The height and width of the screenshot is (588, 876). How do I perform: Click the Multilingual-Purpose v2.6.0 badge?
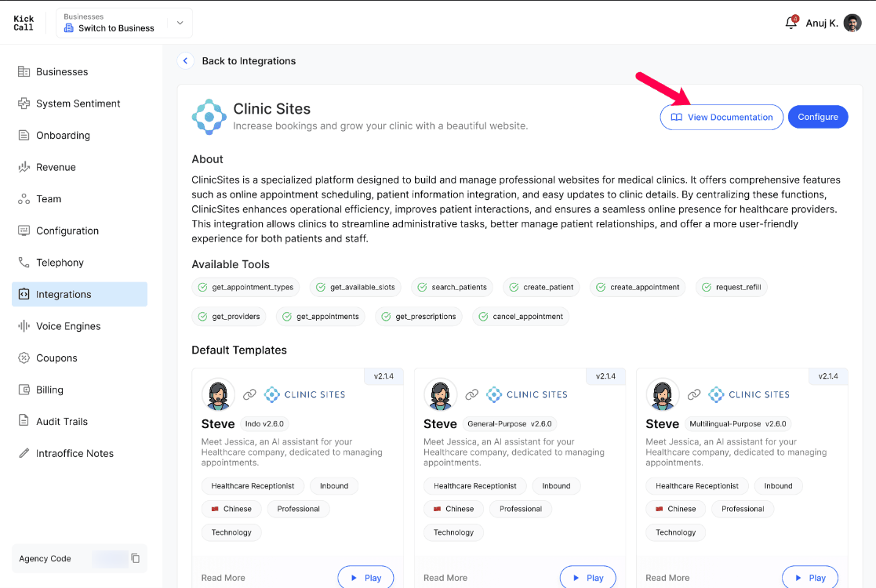738,424
